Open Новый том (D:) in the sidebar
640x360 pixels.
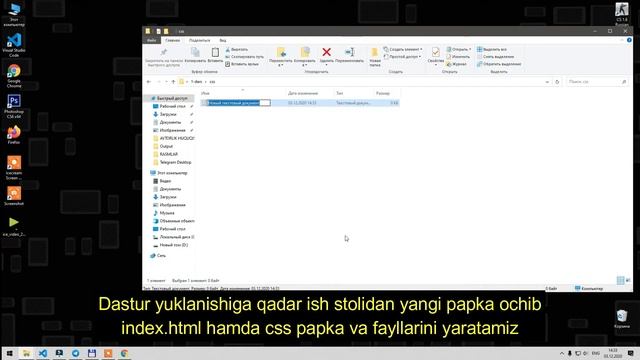tap(171, 245)
